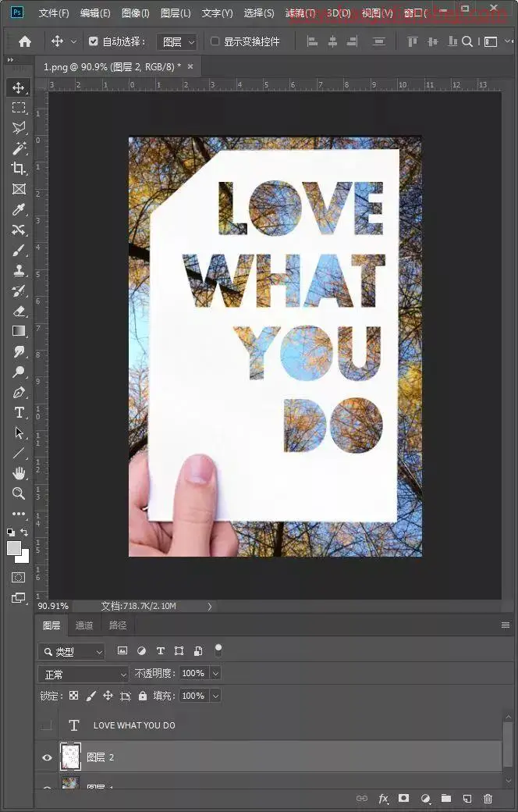
Task: Toggle the 自动选择 checkbox
Action: tap(93, 41)
